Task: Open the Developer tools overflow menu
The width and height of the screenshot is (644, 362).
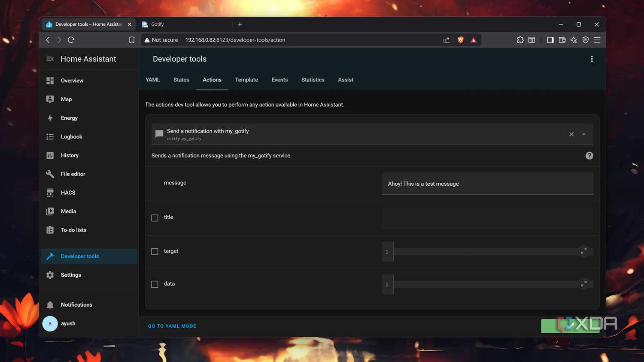Action: tap(592, 59)
